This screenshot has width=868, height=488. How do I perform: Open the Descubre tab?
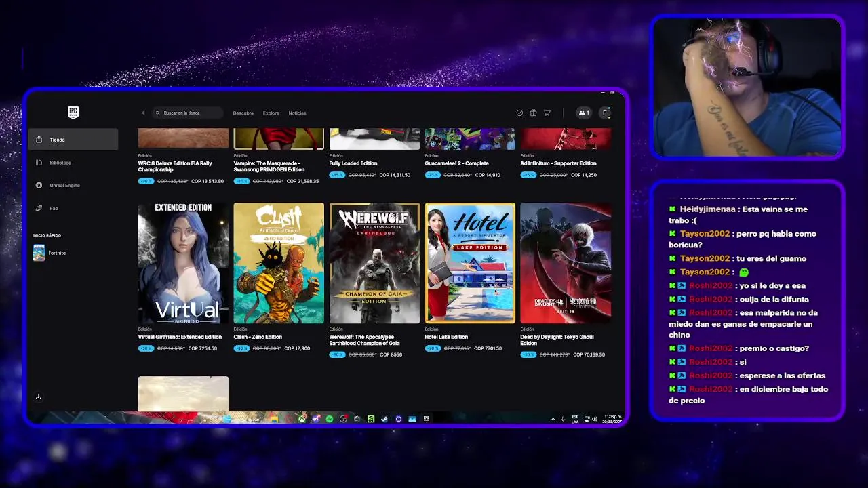(x=243, y=113)
